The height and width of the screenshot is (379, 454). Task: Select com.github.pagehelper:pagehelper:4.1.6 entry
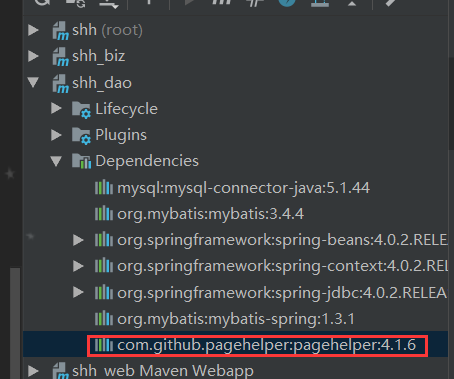tap(267, 345)
